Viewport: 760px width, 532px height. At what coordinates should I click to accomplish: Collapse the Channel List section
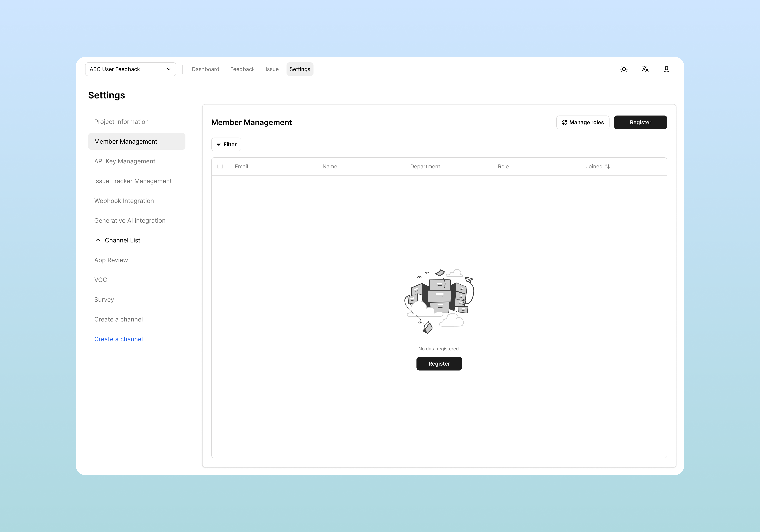point(98,240)
